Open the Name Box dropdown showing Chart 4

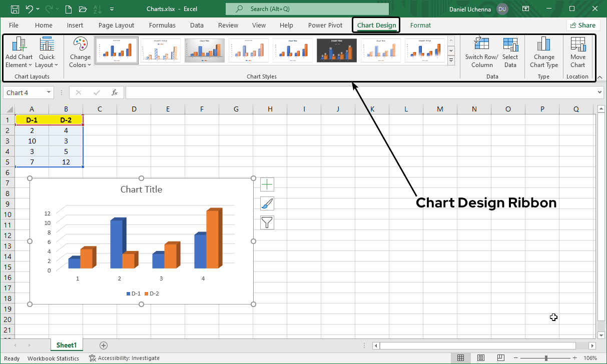(x=48, y=92)
